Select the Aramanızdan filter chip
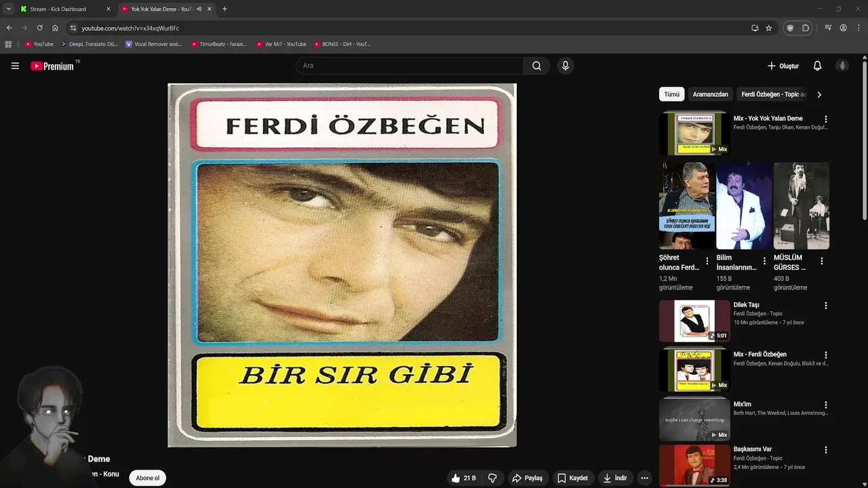 coord(710,94)
